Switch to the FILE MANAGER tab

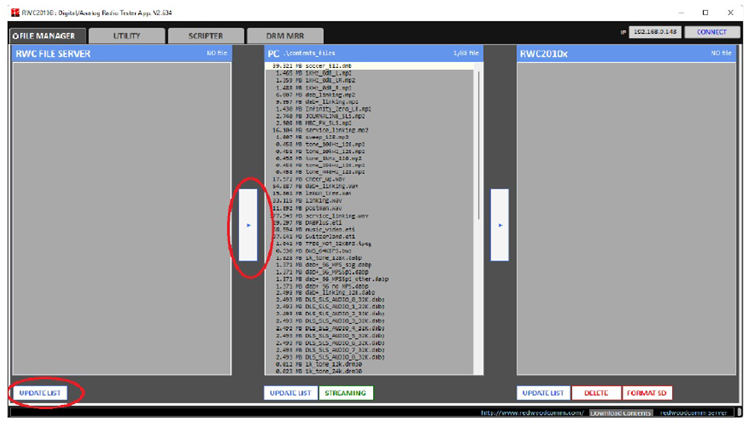pyautogui.click(x=47, y=36)
